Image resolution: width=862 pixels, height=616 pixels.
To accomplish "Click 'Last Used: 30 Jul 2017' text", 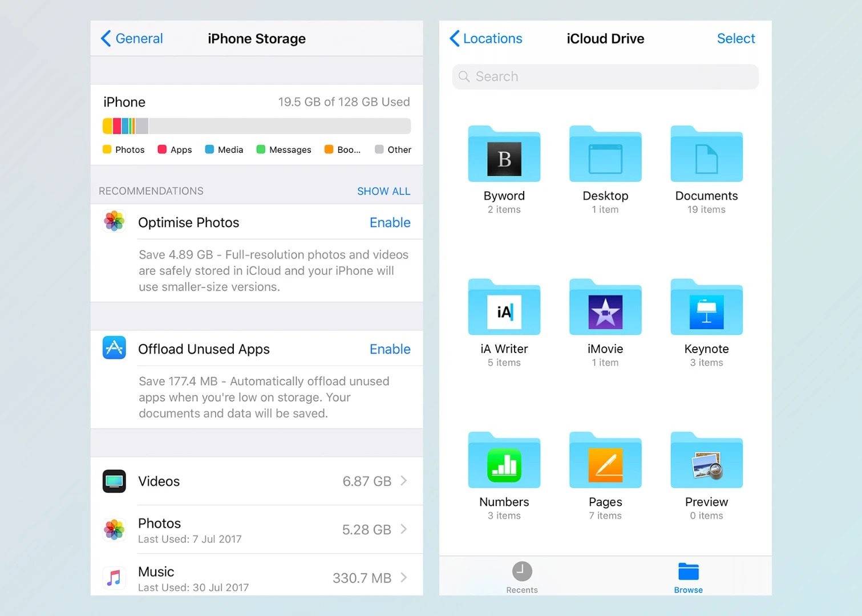I will click(193, 587).
